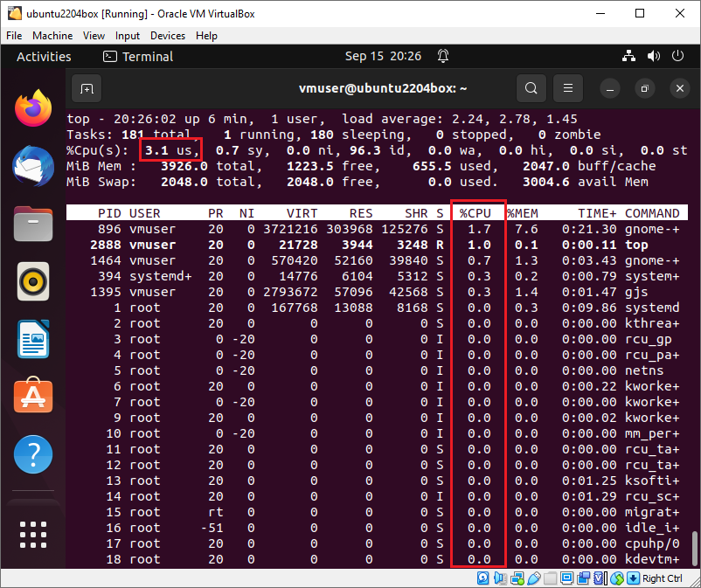Image resolution: width=701 pixels, height=588 pixels.
Task: Click the keyboard capture arrow indicator
Action: pyautogui.click(x=633, y=578)
